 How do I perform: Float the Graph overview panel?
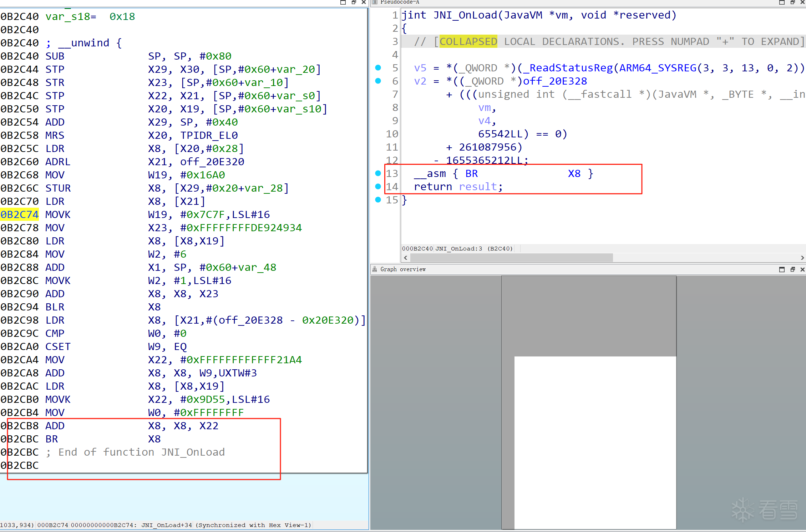point(792,269)
